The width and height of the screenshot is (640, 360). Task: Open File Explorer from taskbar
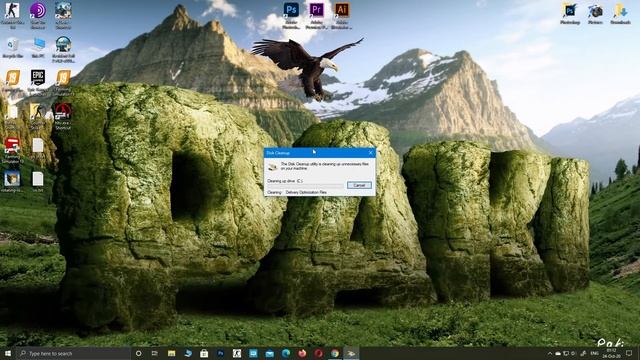(x=171, y=353)
